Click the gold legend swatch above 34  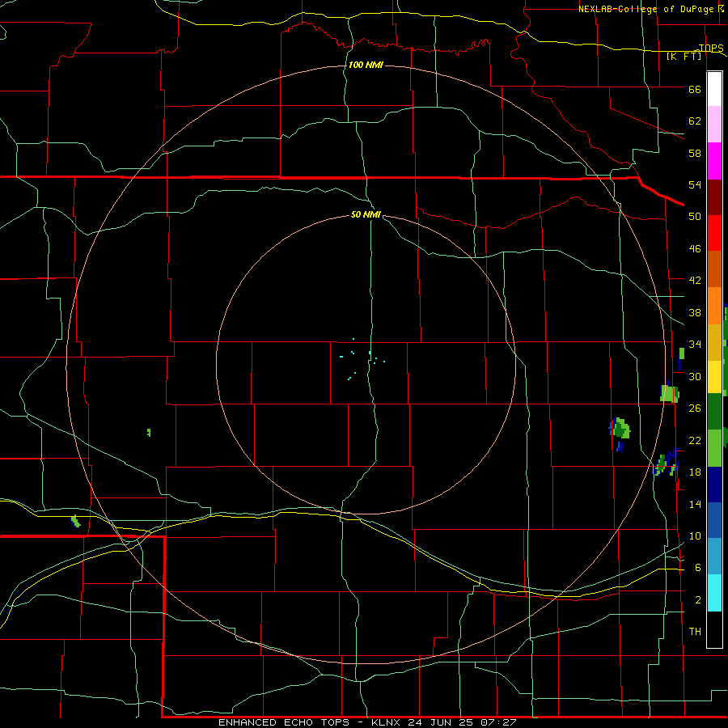coord(714,342)
